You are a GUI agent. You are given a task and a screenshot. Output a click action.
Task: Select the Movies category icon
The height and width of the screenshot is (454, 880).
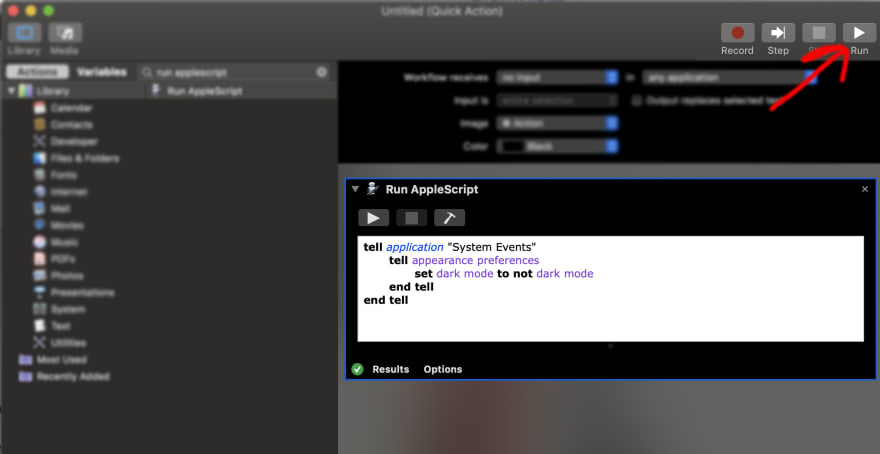[x=39, y=225]
